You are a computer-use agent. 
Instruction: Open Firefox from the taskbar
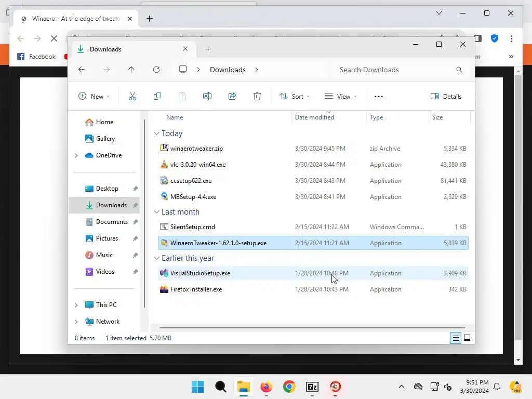click(267, 387)
